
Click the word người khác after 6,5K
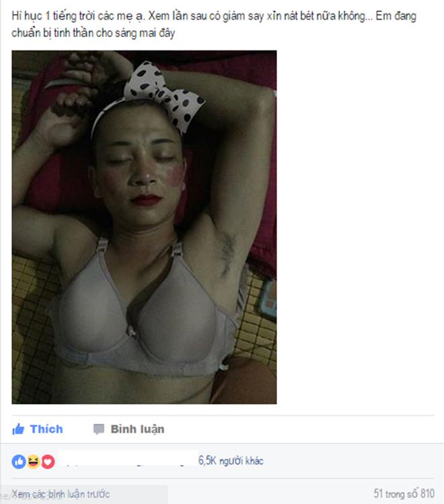click(x=242, y=461)
